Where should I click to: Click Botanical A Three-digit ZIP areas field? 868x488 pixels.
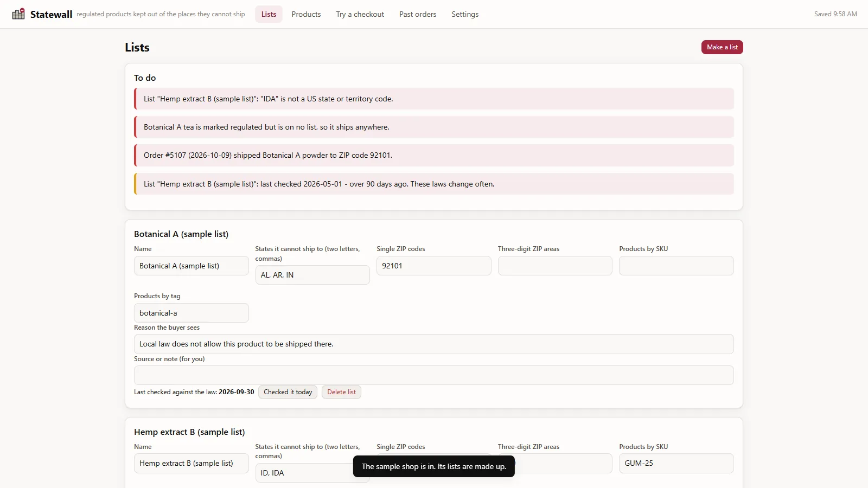(555, 266)
